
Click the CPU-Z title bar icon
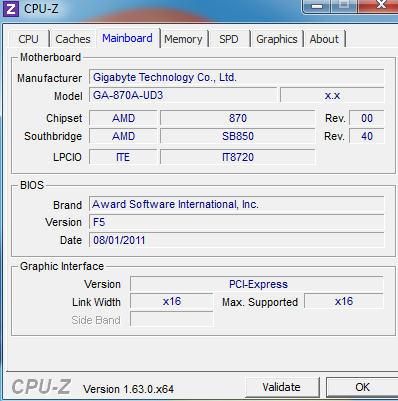10,9
